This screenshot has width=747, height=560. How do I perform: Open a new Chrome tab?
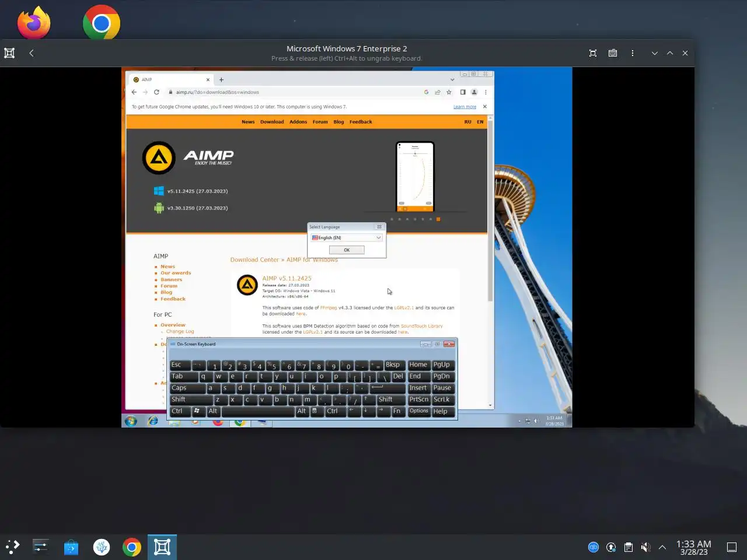[x=221, y=80]
